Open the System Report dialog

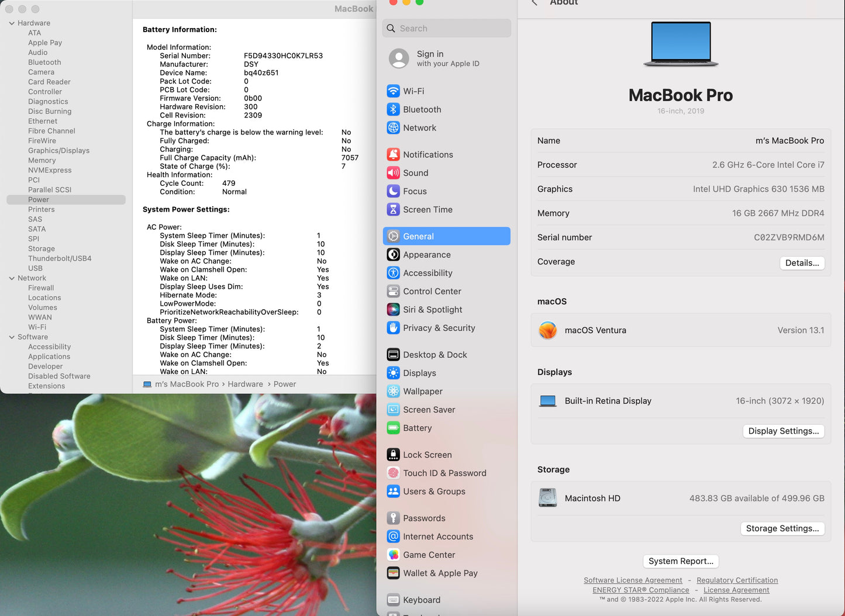[681, 561]
